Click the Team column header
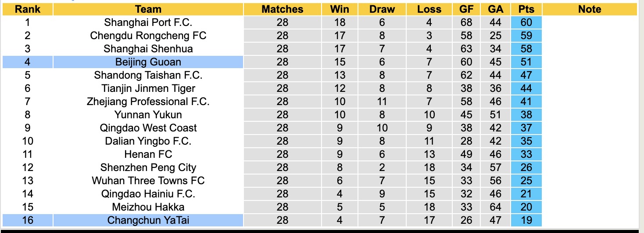This screenshot has width=644, height=233. coord(148,9)
